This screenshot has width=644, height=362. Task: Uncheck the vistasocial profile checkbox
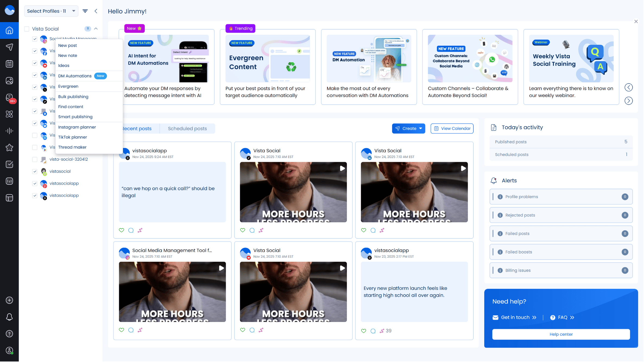click(35, 172)
